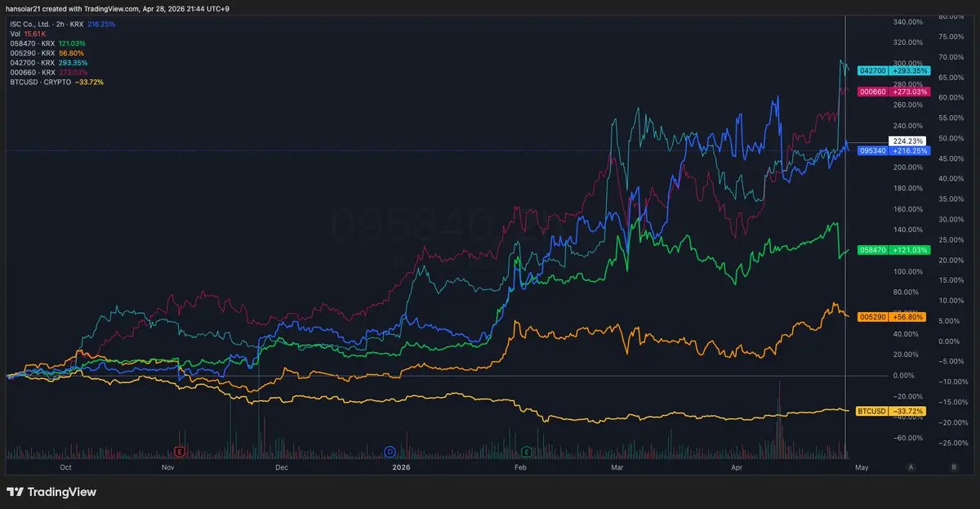Screen dimensions: 980x509
Task: Click the Feb label on time axis
Action: pyautogui.click(x=521, y=468)
